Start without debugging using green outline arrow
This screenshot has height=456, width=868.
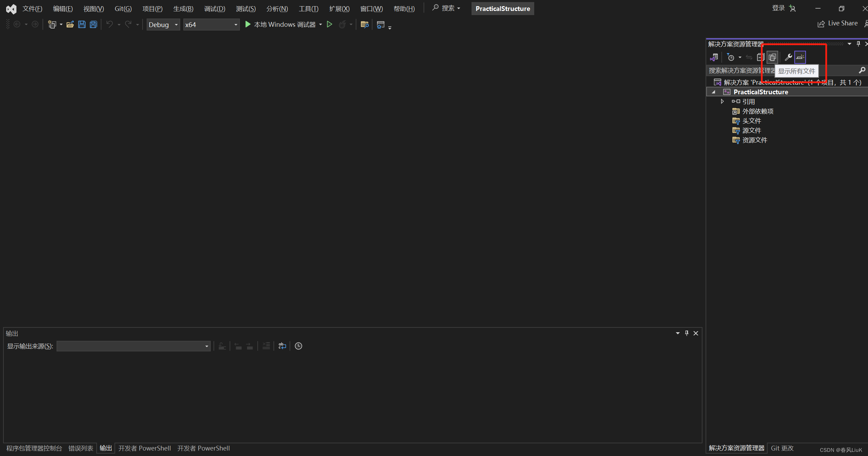tap(329, 24)
